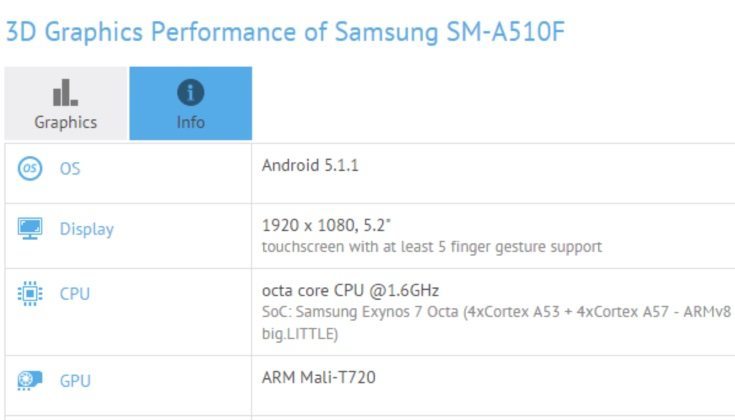735x420 pixels.
Task: Click the OS row label
Action: 70,169
